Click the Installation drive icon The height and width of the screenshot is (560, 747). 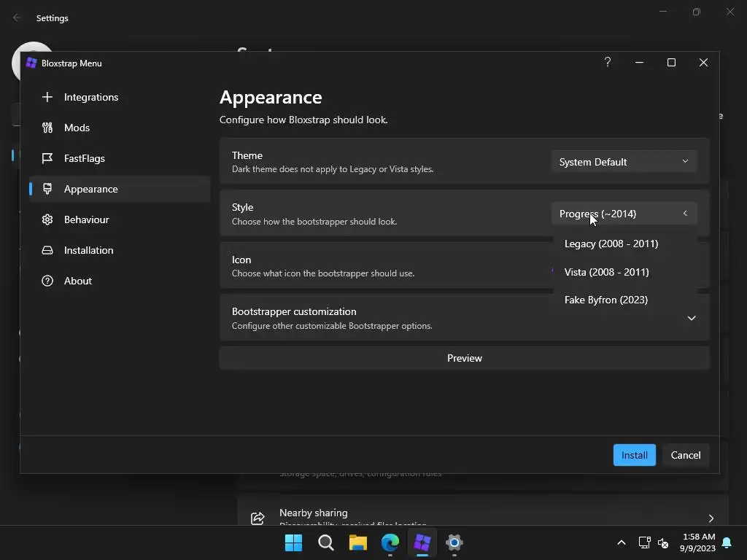pyautogui.click(x=47, y=250)
